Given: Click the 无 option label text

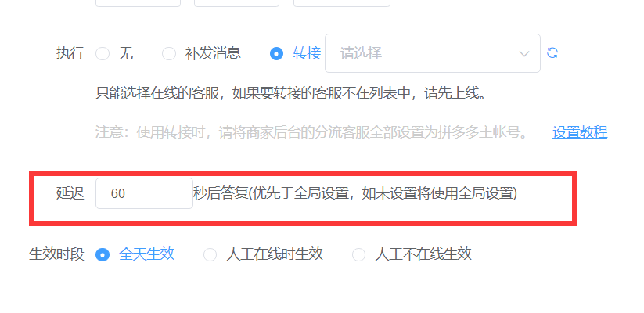Looking at the screenshot, I should 126,54.
